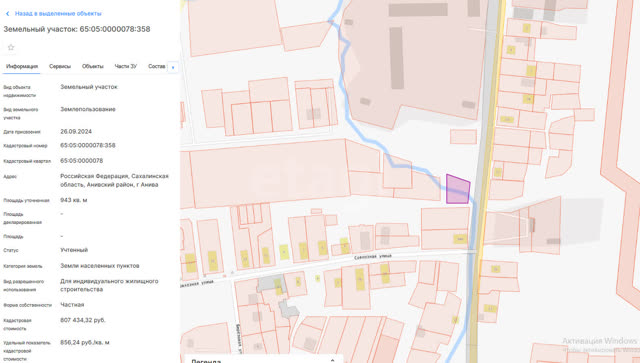This screenshot has height=363, width=640.
Task: Select the Части ЗУ tab
Action: click(x=126, y=66)
